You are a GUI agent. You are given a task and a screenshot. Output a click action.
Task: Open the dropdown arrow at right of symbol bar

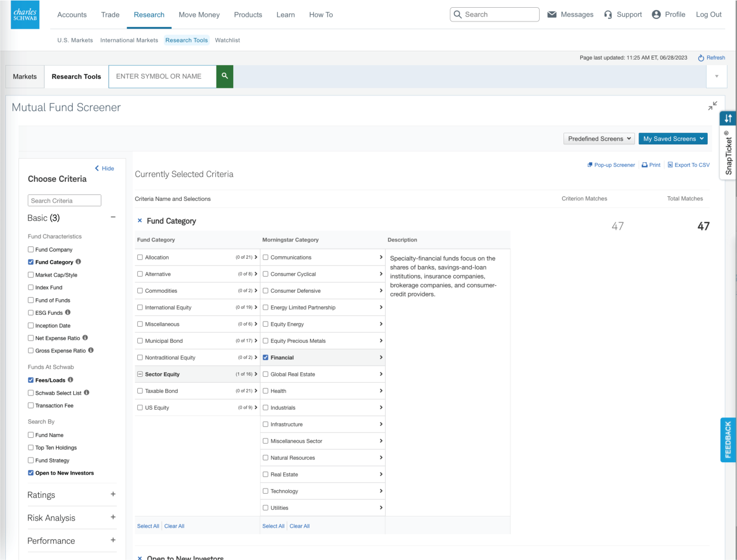[717, 76]
